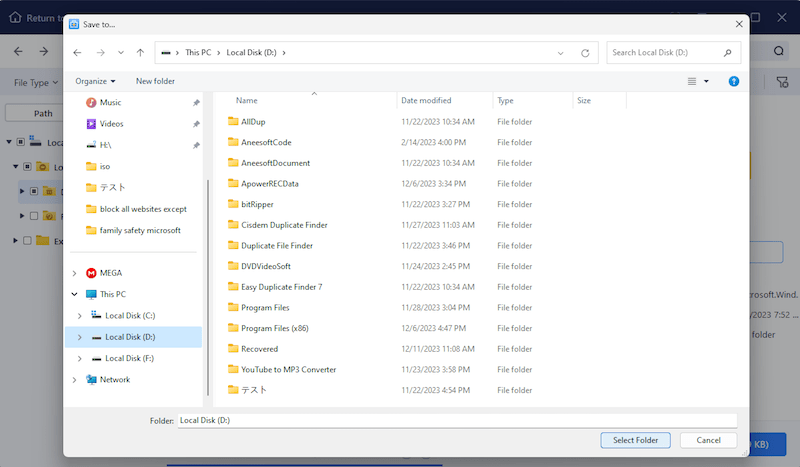
Task: Click This PC in the address breadcrumb
Action: (x=198, y=53)
